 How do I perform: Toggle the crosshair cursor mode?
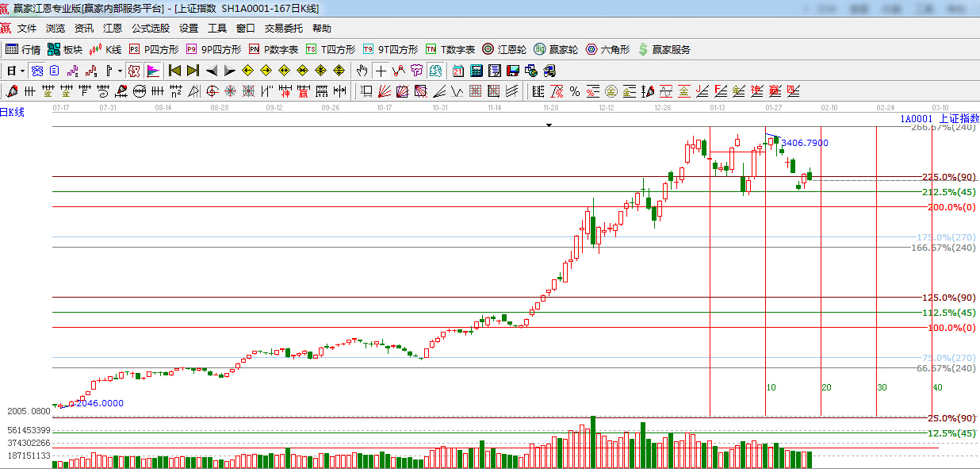point(381,71)
